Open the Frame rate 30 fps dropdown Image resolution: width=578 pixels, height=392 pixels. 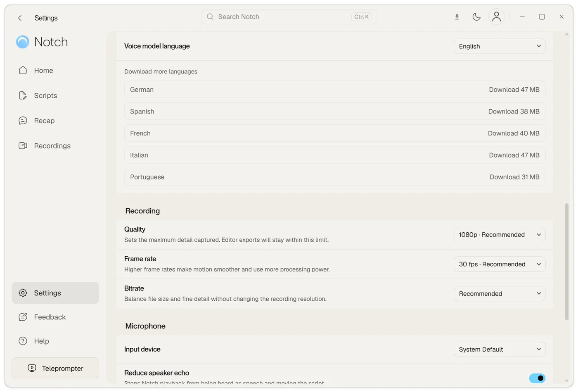tap(499, 264)
